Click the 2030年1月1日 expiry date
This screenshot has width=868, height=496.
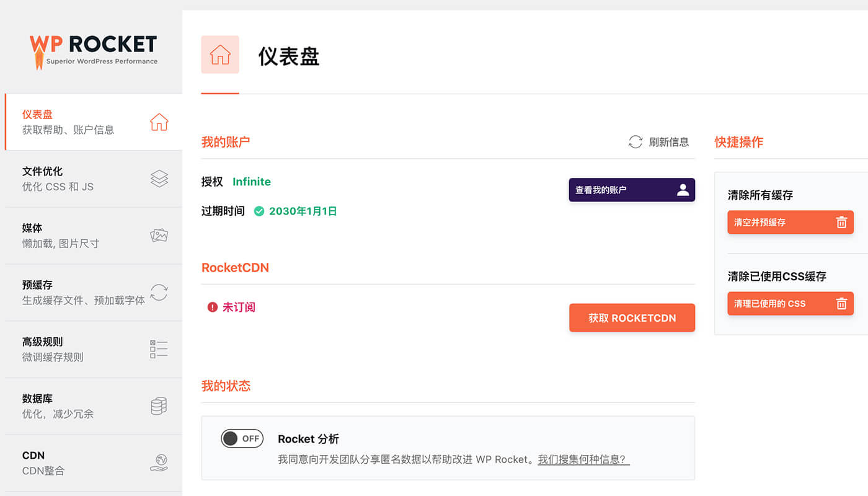click(x=303, y=211)
